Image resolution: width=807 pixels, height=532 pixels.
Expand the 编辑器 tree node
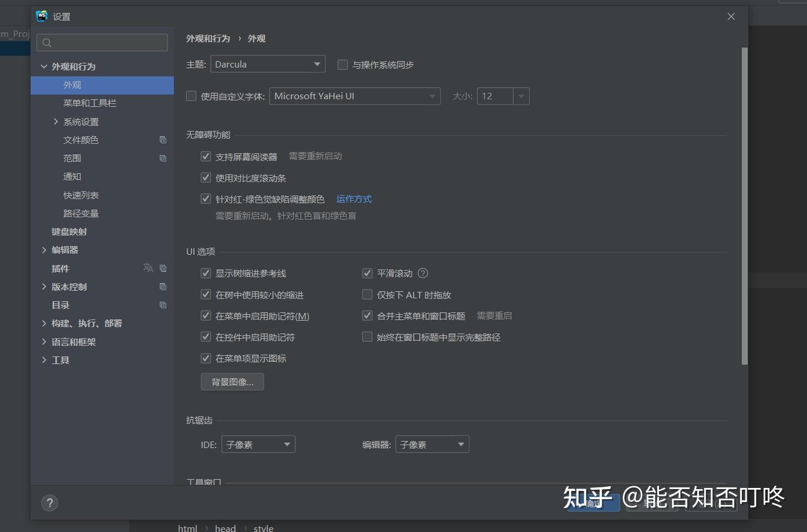tap(43, 250)
